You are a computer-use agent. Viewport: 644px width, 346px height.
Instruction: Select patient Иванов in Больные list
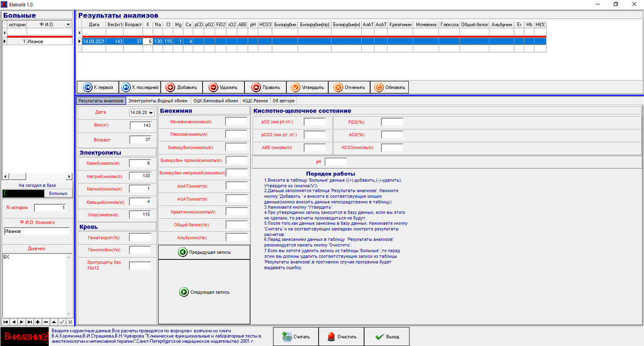(x=49, y=41)
